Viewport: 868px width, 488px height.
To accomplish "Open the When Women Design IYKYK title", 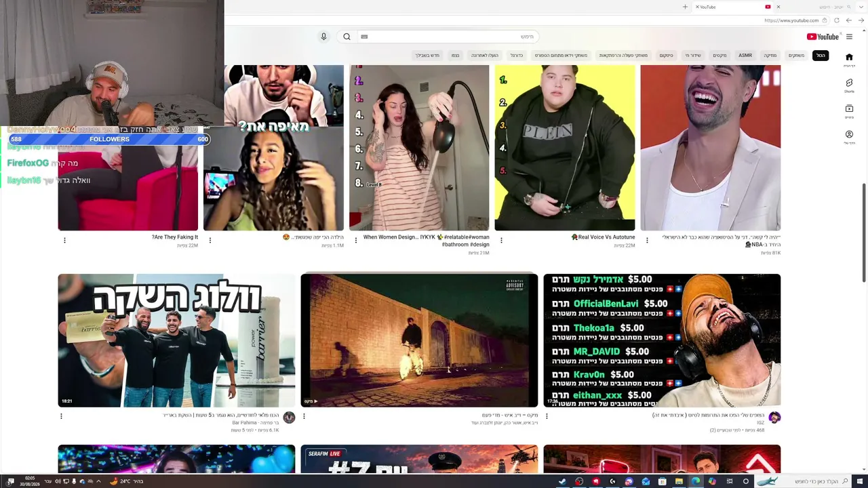I will pos(427,241).
